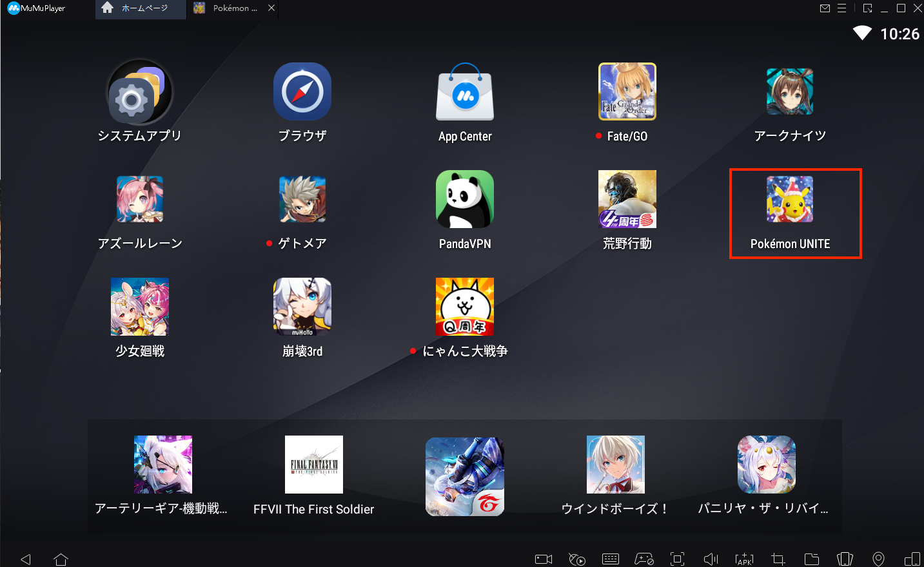Image resolution: width=924 pixels, height=567 pixels.
Task: Start screen video recording
Action: (x=544, y=559)
